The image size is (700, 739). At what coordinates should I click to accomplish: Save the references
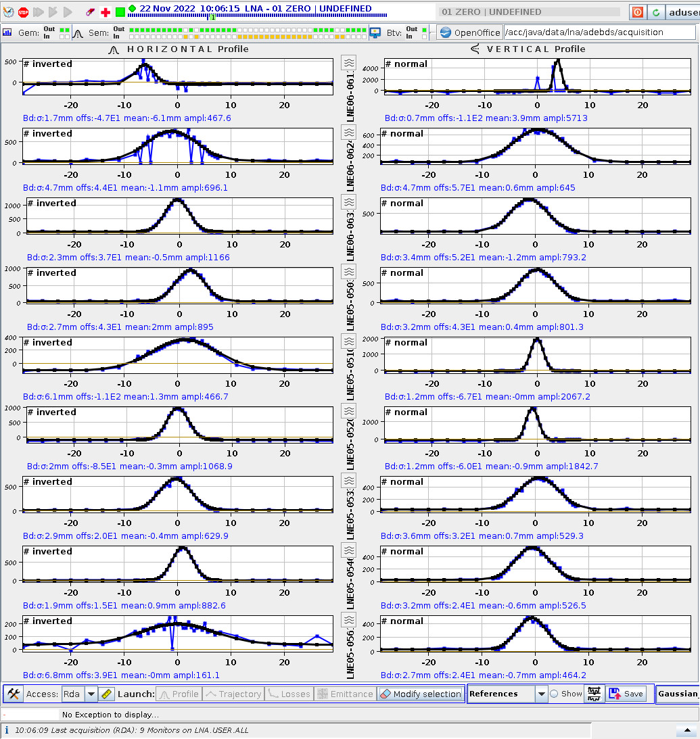click(x=626, y=694)
